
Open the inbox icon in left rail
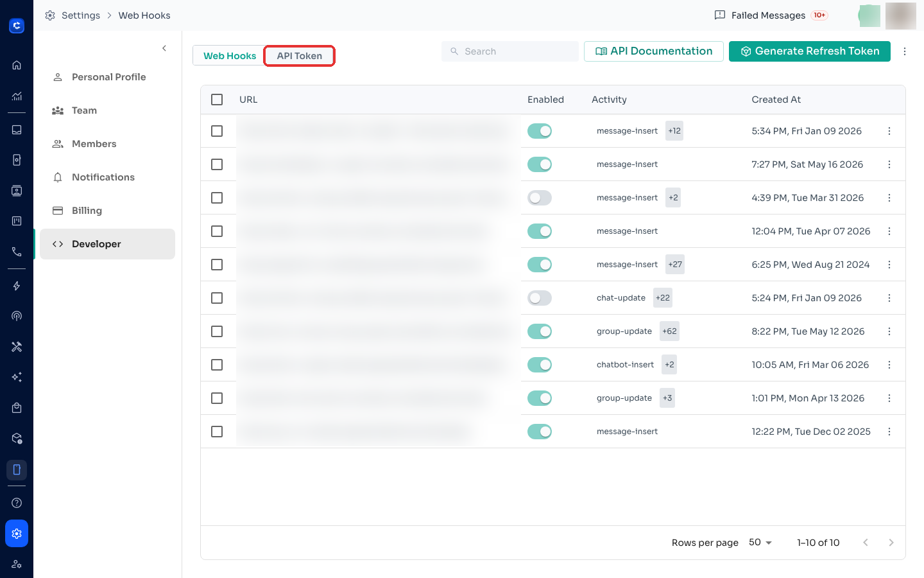click(17, 130)
